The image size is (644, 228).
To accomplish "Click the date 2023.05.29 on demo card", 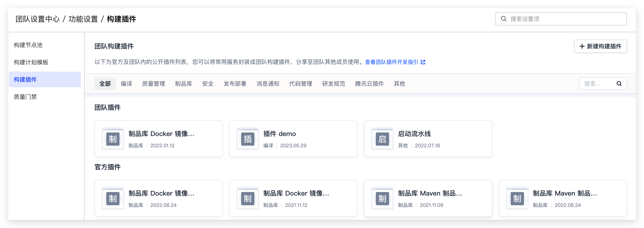I will [x=293, y=146].
